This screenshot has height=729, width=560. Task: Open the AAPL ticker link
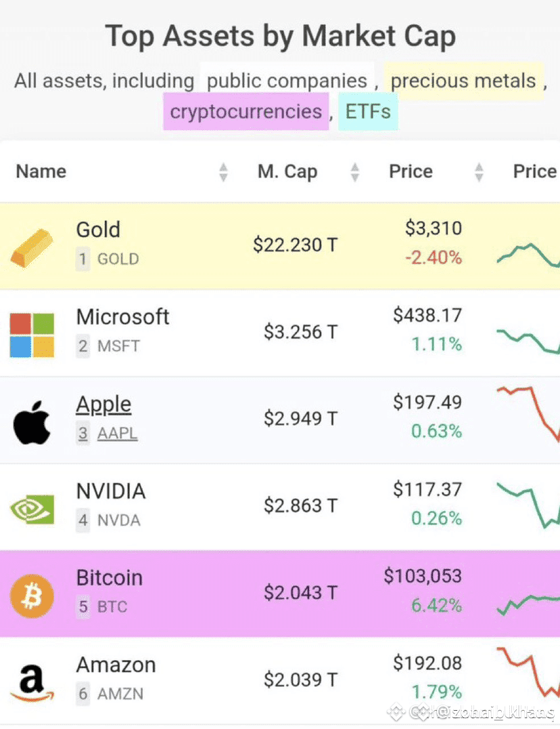click(117, 433)
